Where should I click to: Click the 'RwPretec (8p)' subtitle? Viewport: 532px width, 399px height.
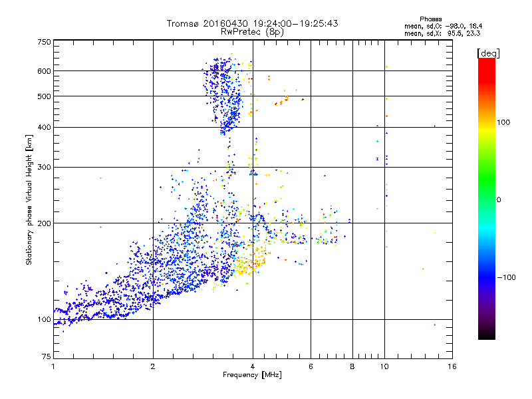[252, 32]
